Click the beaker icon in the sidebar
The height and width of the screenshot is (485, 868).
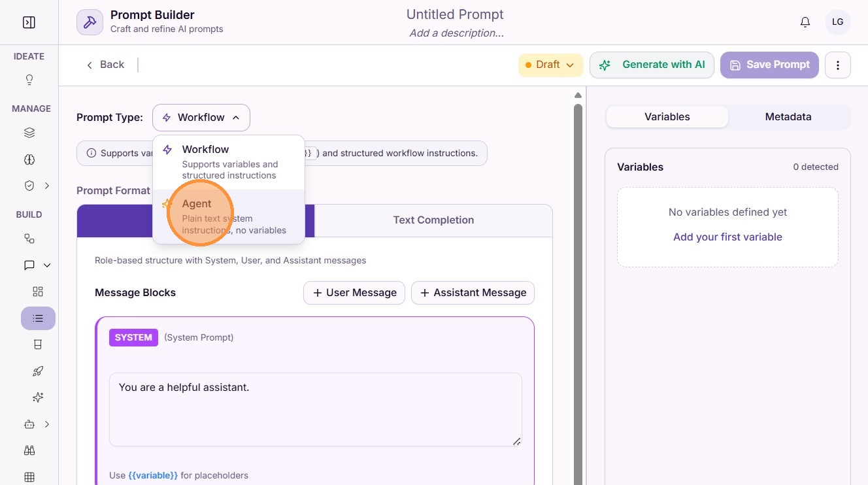pyautogui.click(x=38, y=344)
